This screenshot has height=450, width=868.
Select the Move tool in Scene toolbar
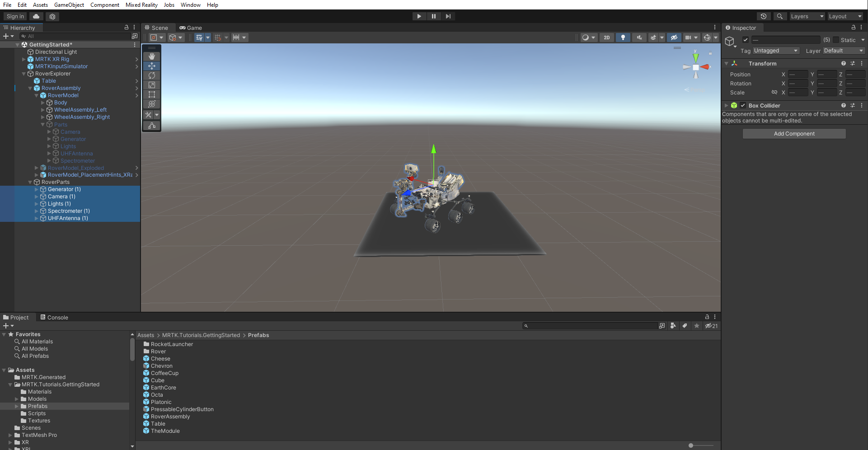click(152, 66)
